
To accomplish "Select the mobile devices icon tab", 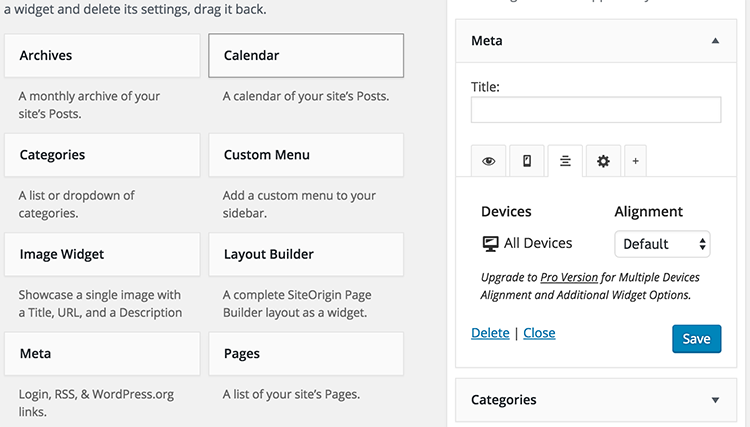I will click(526, 161).
